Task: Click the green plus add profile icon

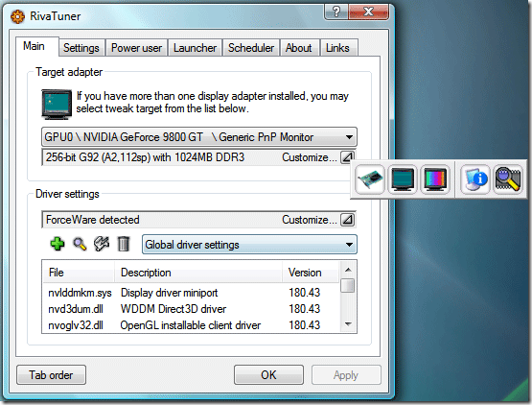Action: 58,244
